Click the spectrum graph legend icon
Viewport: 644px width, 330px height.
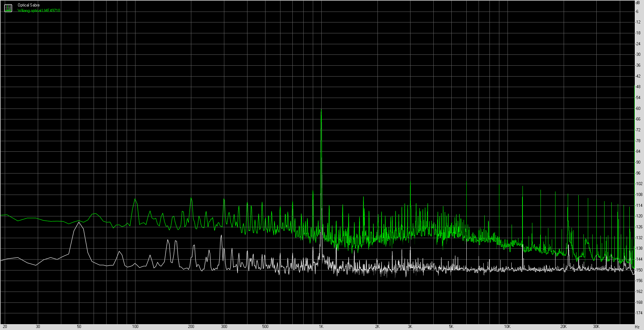coord(8,8)
